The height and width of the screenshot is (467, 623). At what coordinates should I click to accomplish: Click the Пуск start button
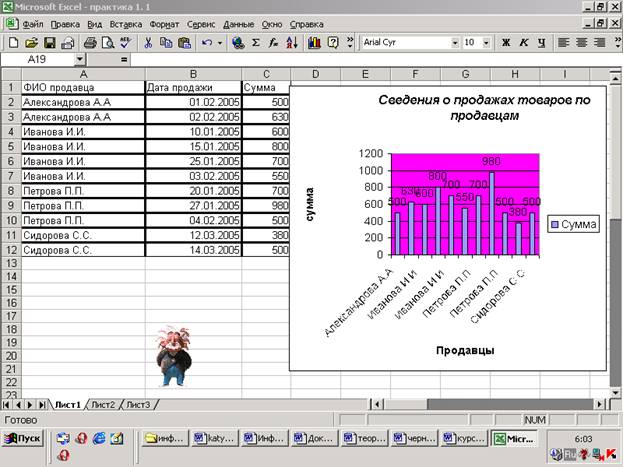(24, 438)
